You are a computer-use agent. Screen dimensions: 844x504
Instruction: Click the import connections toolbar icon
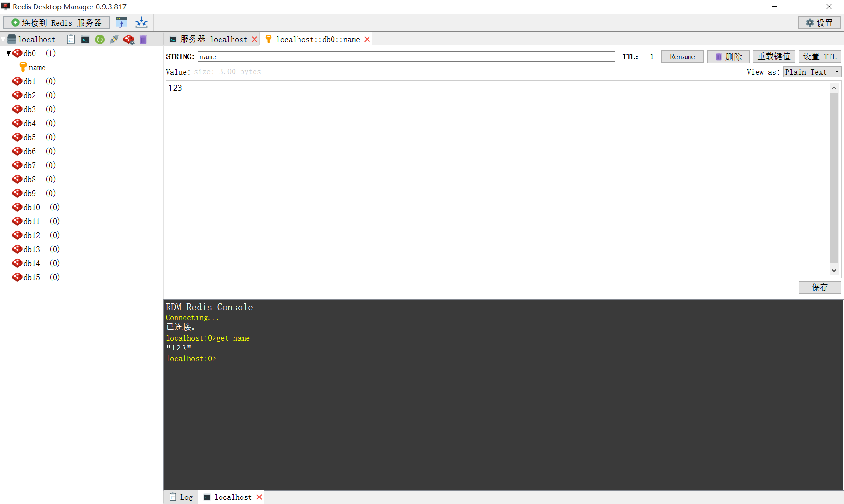click(121, 22)
